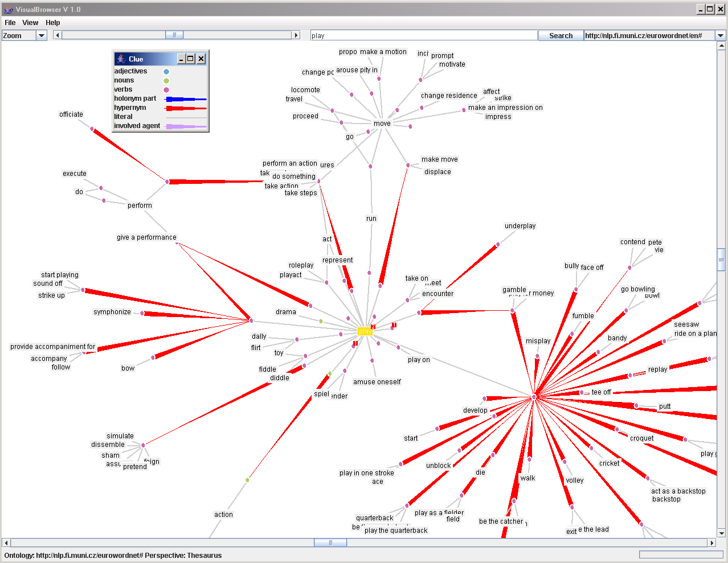The width and height of the screenshot is (728, 563).
Task: Click the 'play the quarterback' label
Action: pos(396,531)
